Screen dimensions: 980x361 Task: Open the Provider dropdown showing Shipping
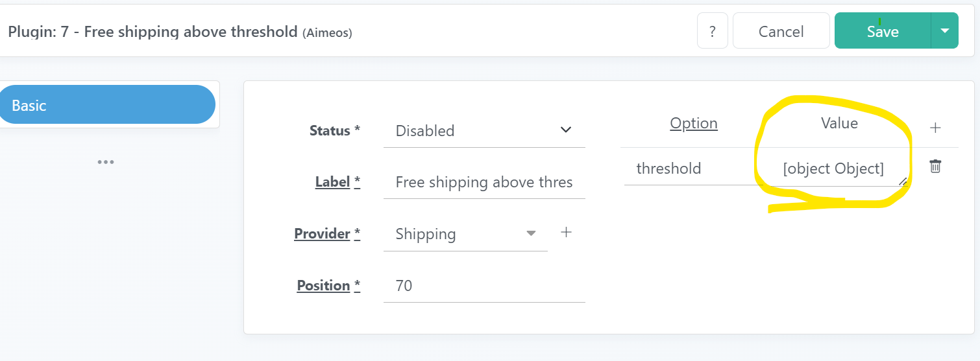point(465,234)
